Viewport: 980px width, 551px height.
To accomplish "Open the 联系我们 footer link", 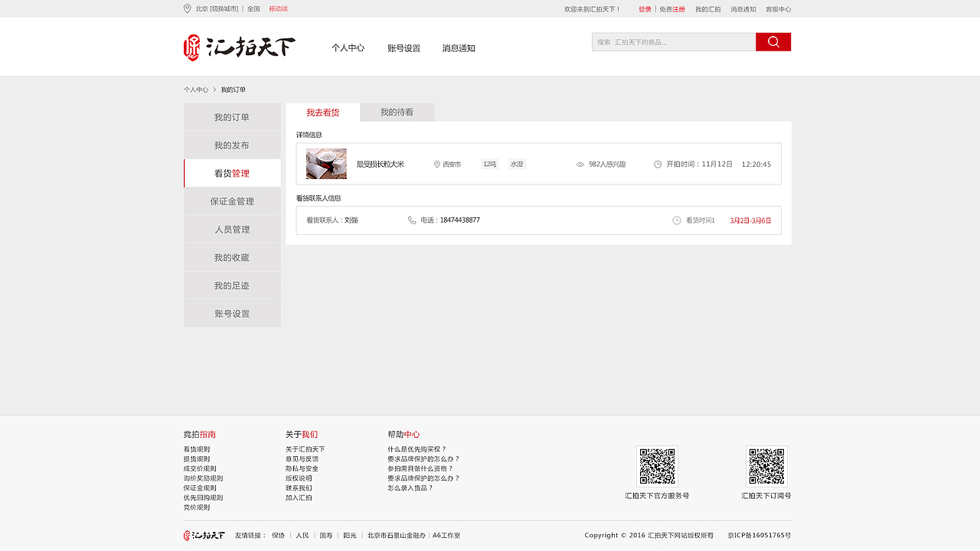I will 299,487.
